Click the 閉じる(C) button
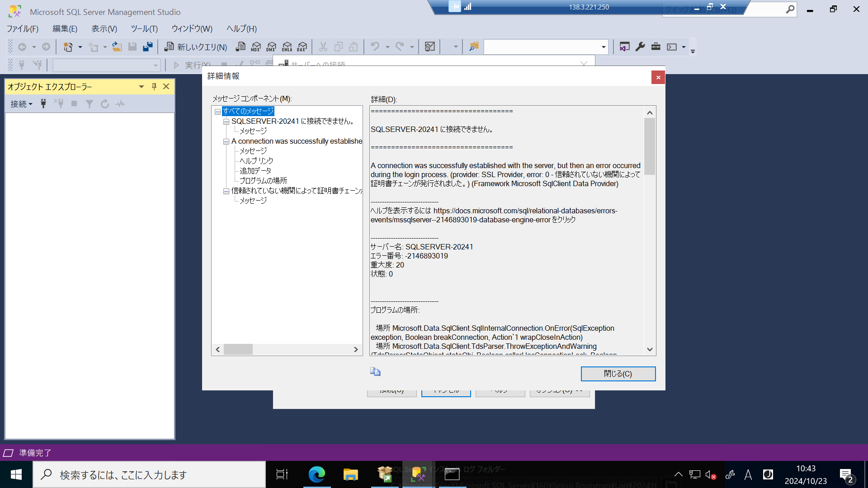 618,374
